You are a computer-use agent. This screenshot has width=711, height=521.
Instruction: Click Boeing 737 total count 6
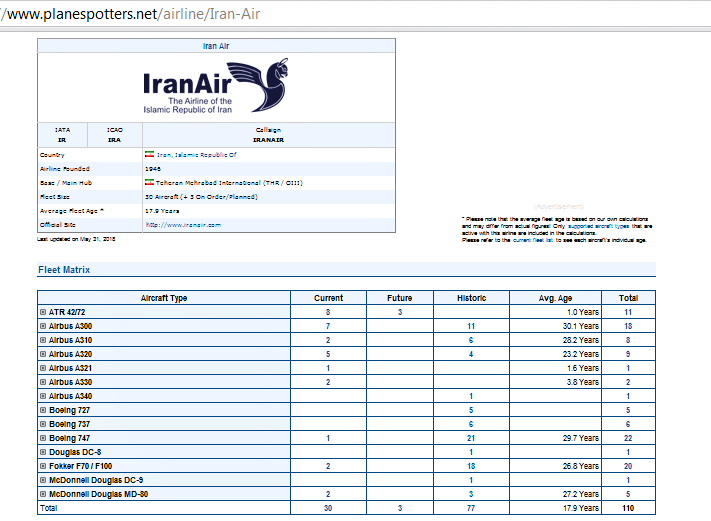[628, 424]
